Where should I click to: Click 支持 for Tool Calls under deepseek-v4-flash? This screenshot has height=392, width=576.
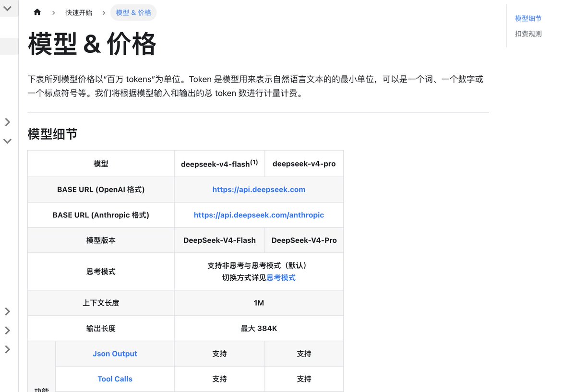pyautogui.click(x=219, y=379)
